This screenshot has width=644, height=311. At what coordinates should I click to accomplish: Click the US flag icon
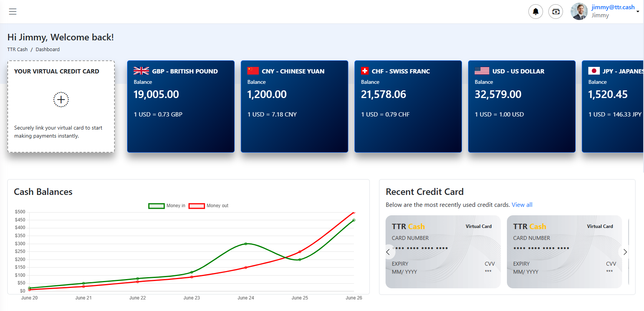tap(482, 71)
